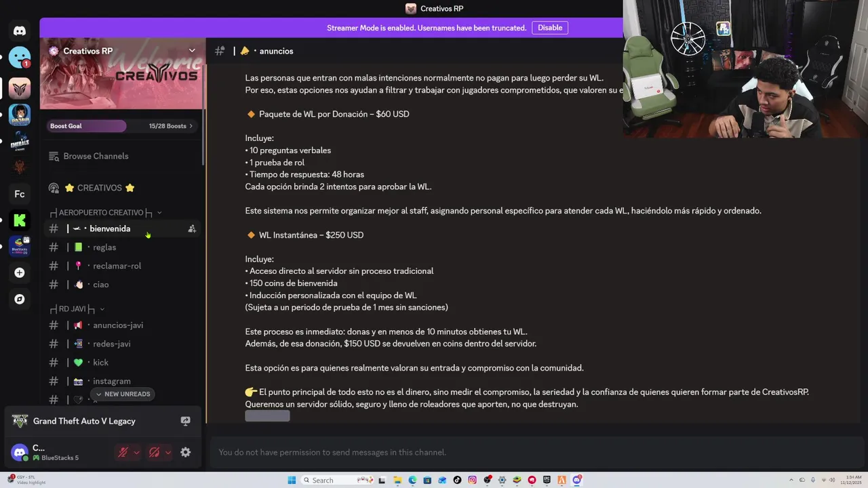Open headphone output options chevron
The height and width of the screenshot is (488, 868).
(x=167, y=452)
